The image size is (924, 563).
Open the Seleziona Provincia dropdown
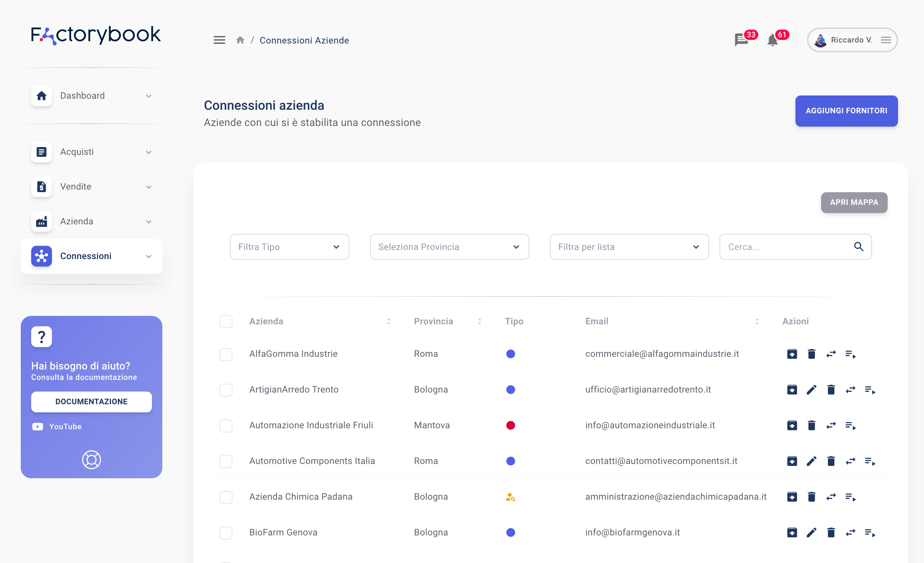click(449, 247)
